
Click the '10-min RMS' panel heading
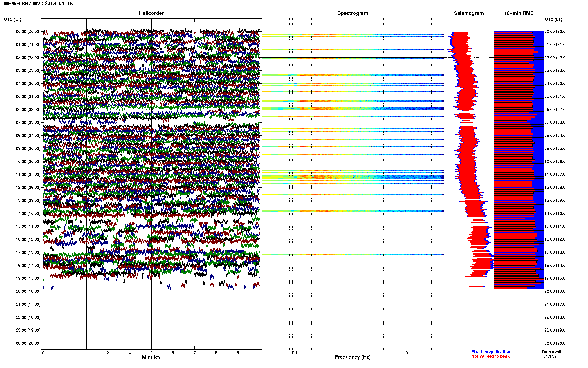[x=519, y=13]
